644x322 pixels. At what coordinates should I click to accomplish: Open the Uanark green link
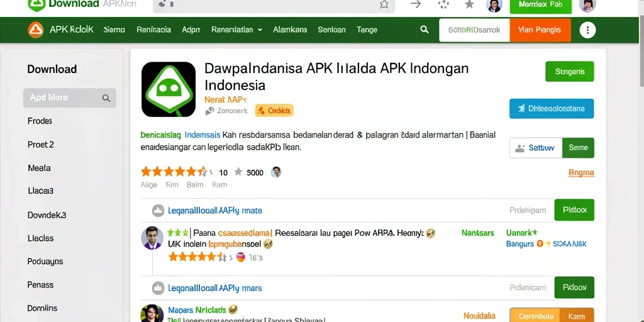click(521, 233)
